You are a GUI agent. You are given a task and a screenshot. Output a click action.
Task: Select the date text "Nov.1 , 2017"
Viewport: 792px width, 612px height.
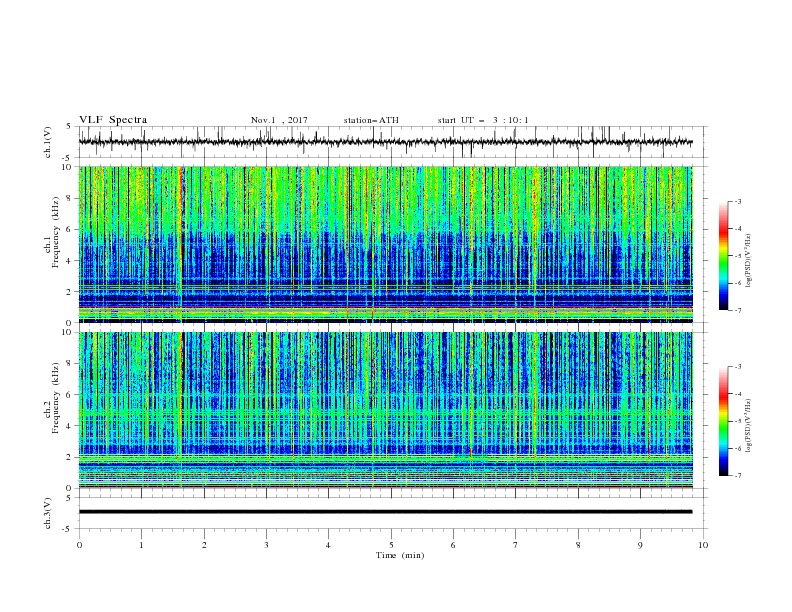[279, 120]
